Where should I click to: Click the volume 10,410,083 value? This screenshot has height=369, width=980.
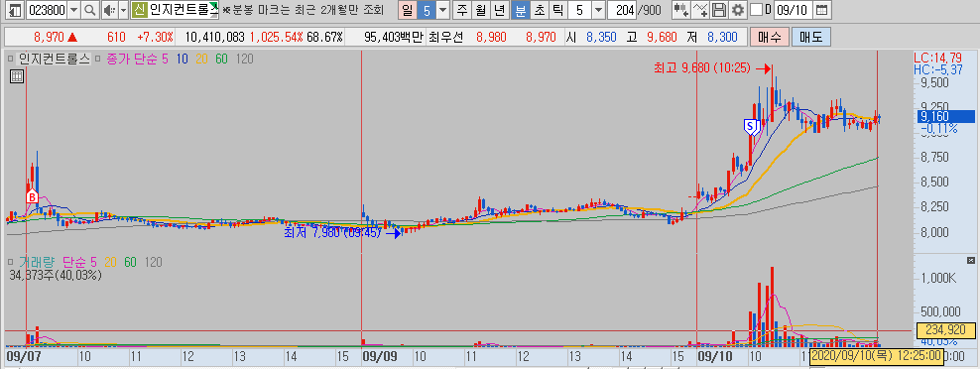coord(214,37)
